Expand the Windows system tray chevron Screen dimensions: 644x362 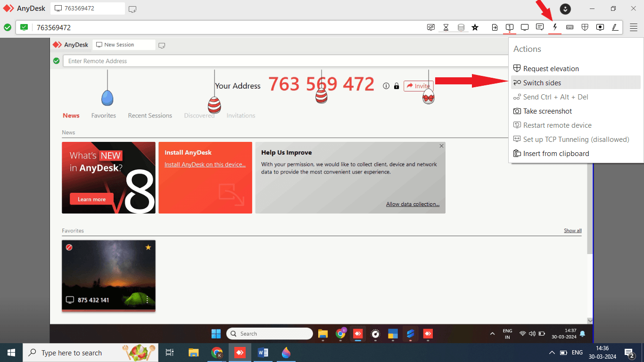point(552,353)
